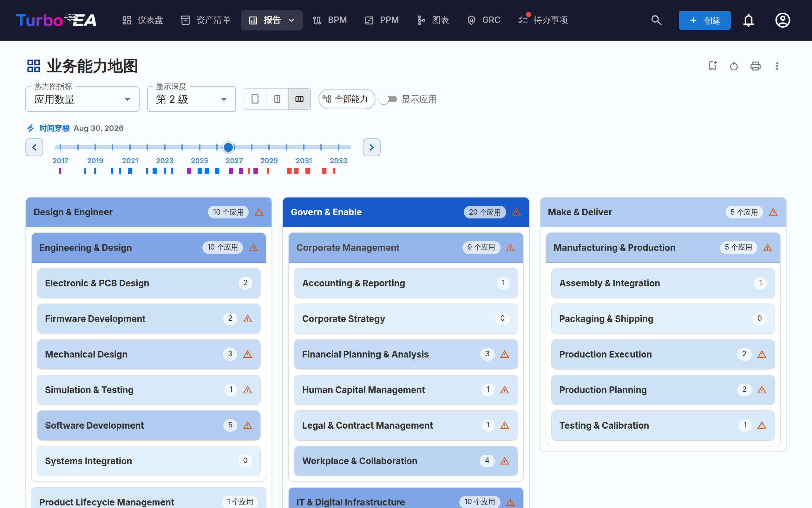This screenshot has width=812, height=508.
Task: Click the 全部能力 filter chip
Action: (x=346, y=99)
